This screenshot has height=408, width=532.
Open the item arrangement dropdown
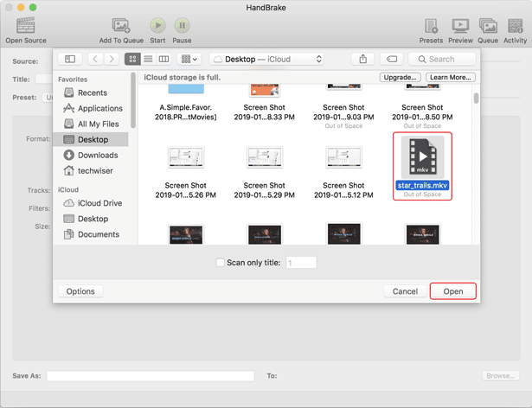pyautogui.click(x=189, y=59)
